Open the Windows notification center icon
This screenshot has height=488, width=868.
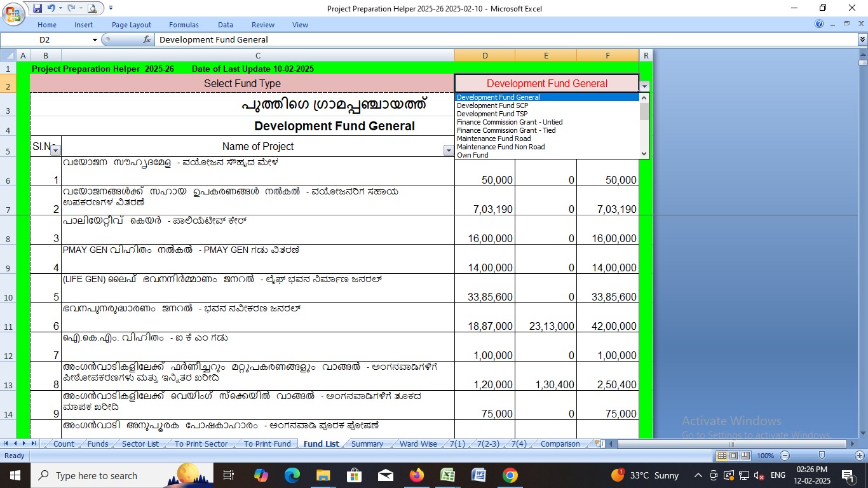pyautogui.click(x=848, y=475)
